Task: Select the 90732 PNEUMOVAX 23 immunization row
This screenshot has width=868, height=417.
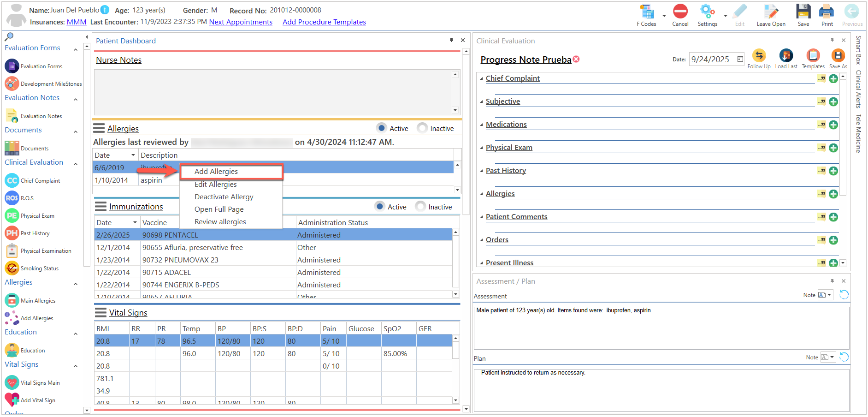Action: [x=273, y=260]
